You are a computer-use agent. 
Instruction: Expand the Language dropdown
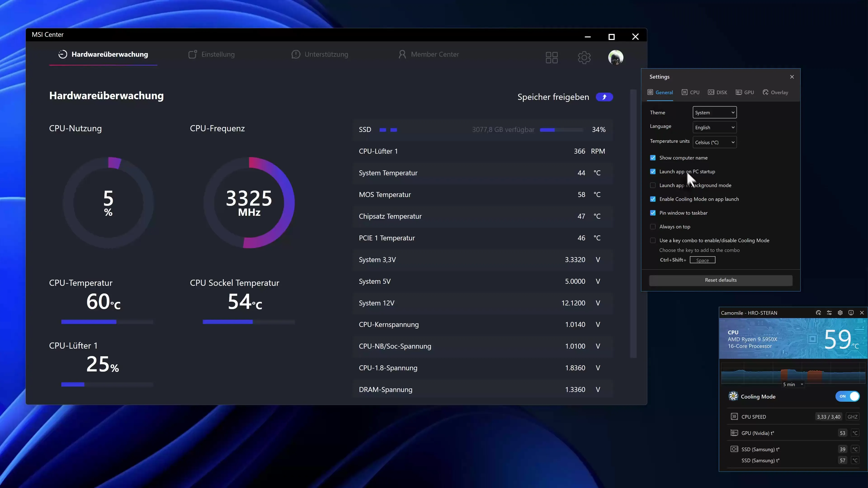(x=714, y=127)
